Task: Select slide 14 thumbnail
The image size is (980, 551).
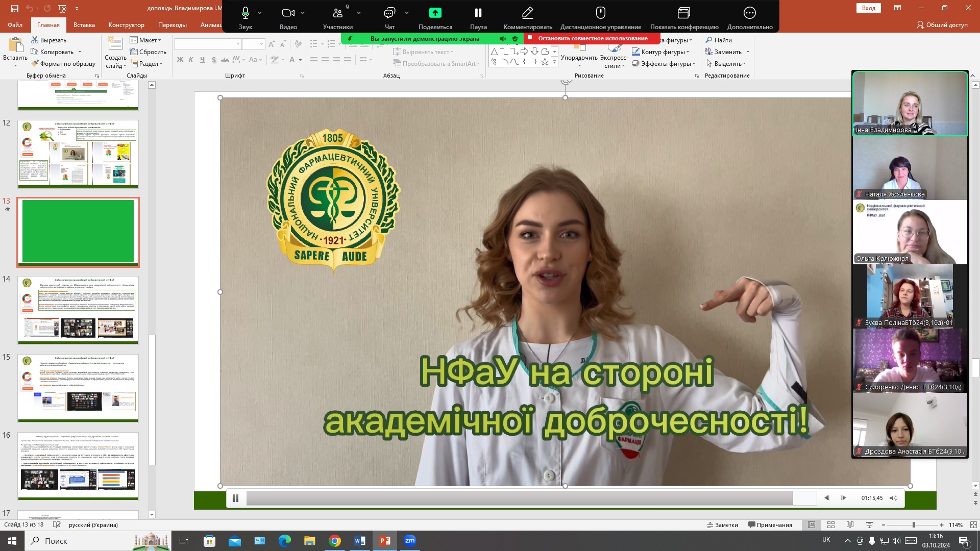Action: click(x=78, y=310)
